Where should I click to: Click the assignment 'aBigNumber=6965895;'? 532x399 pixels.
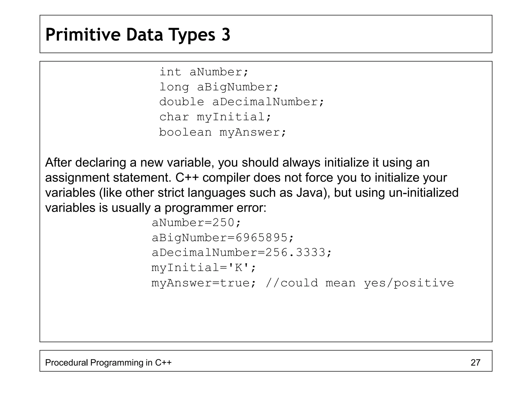tap(223, 238)
